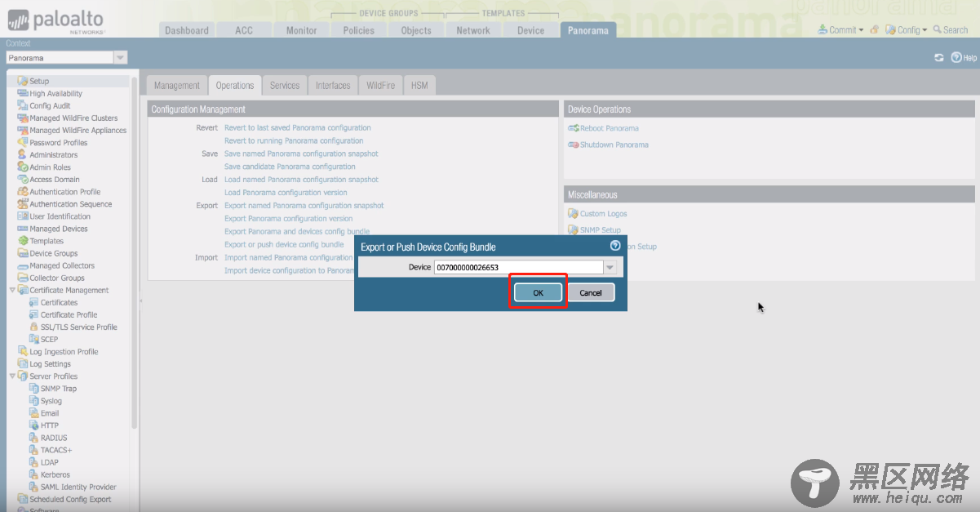Collapse the Certificate Management tree node
Screen dimensions: 980x512
[12, 290]
